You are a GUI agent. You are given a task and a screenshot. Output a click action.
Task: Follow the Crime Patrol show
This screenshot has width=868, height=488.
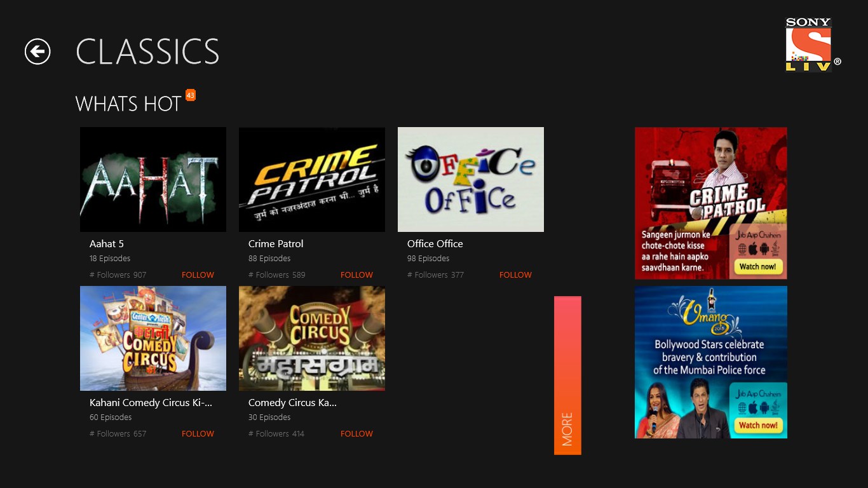click(x=356, y=275)
